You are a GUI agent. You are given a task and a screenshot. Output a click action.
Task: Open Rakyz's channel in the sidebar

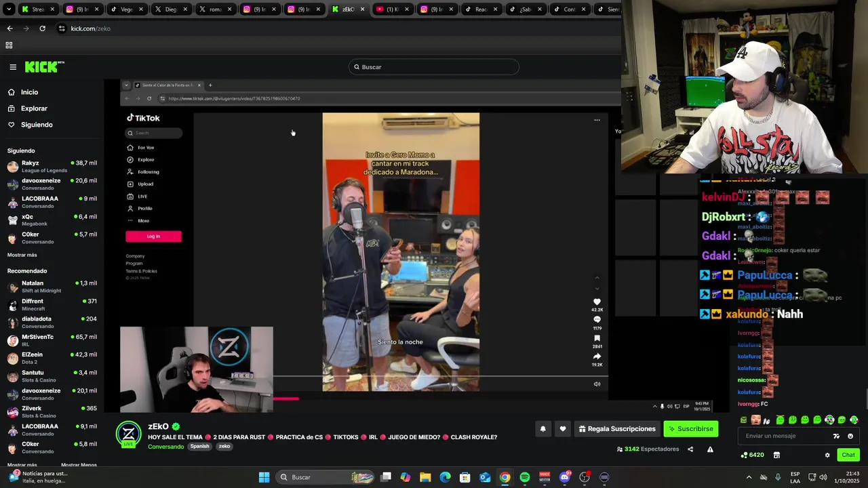52,167
